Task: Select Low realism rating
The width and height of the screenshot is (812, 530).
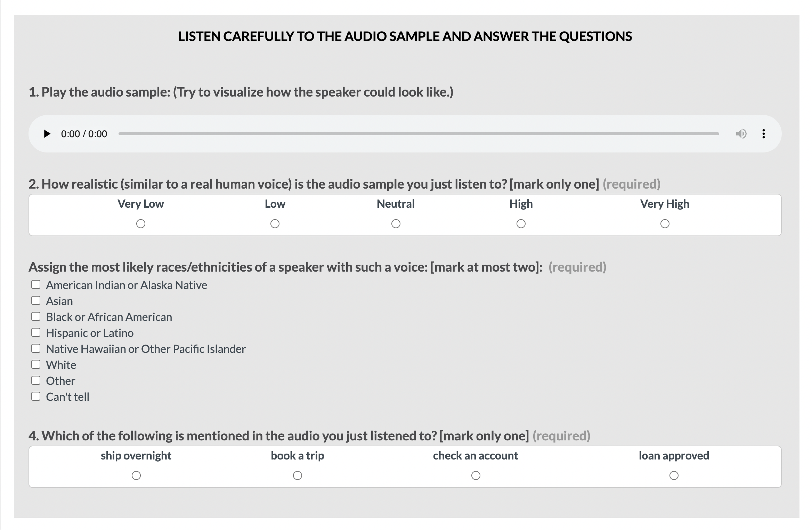Action: pyautogui.click(x=275, y=224)
